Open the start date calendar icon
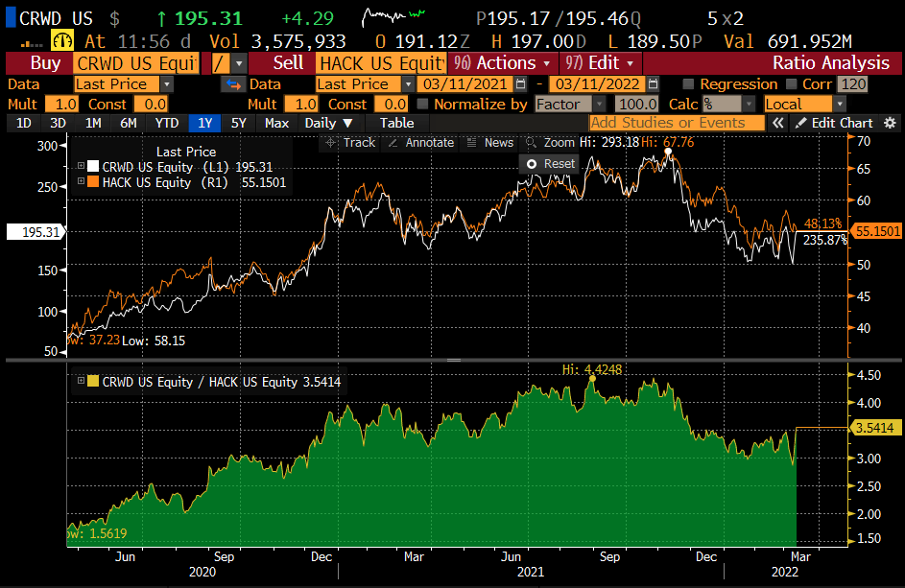Image resolution: width=905 pixels, height=588 pixels. click(x=520, y=84)
